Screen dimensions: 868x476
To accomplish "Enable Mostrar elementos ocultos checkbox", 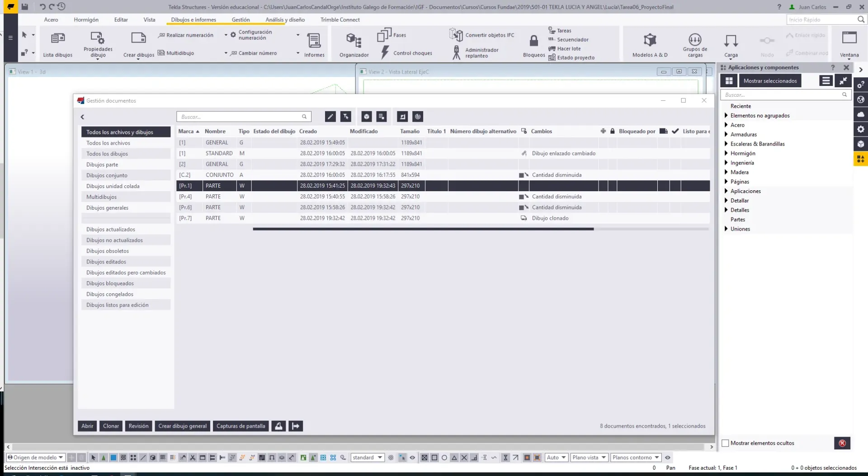I will pos(725,443).
